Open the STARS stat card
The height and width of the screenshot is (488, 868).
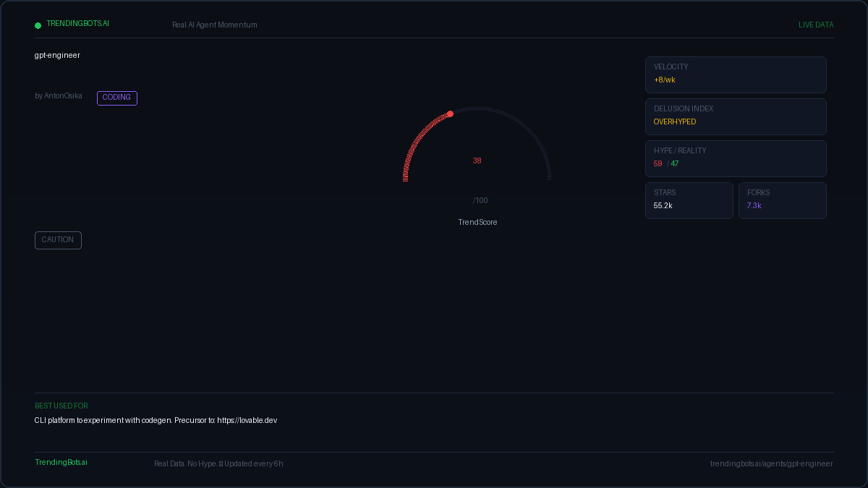pos(689,200)
